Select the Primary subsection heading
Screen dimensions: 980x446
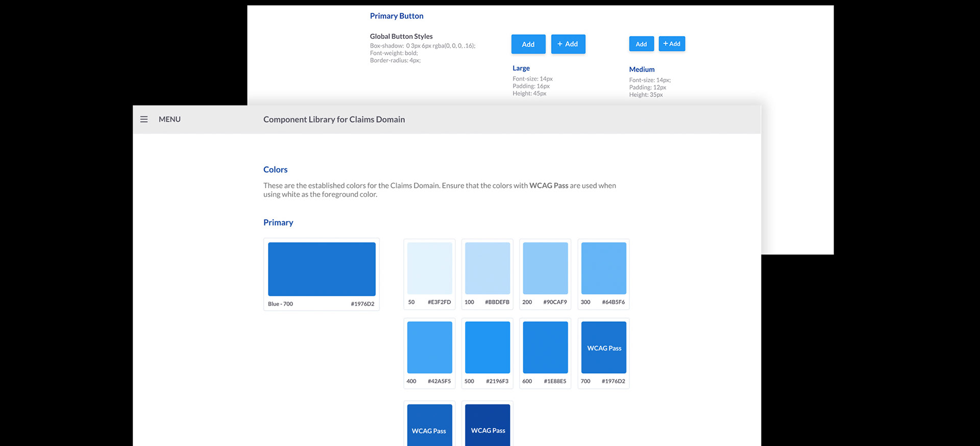(x=278, y=222)
